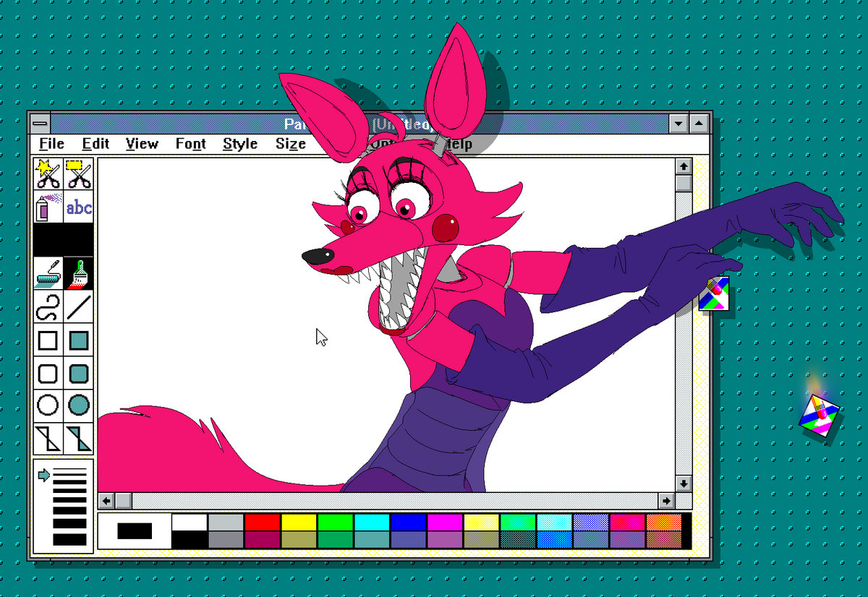Select the thickest line width option
The height and width of the screenshot is (597, 868).
tap(69, 539)
